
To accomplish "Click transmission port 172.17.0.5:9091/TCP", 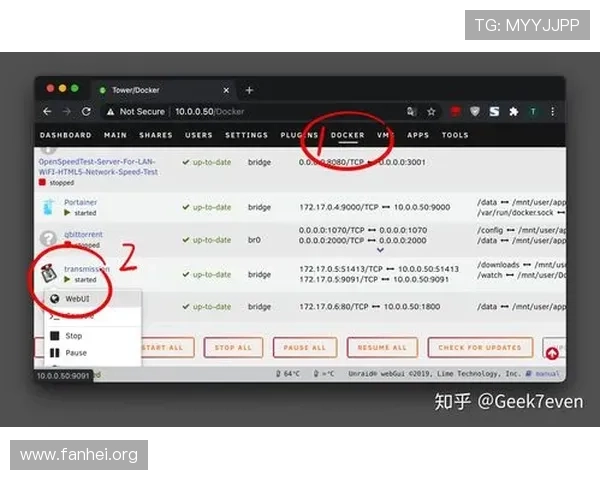I will pos(338,279).
